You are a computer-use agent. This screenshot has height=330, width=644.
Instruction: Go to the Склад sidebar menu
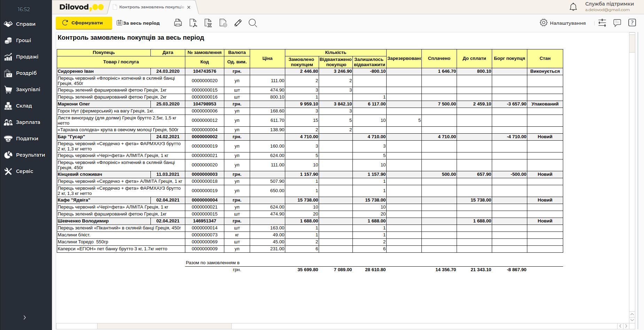click(24, 106)
